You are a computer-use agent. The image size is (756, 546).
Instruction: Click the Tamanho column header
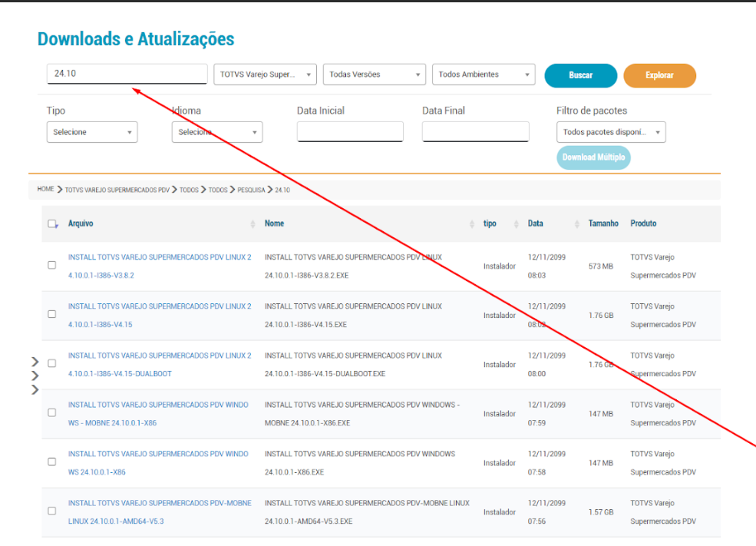click(x=603, y=223)
